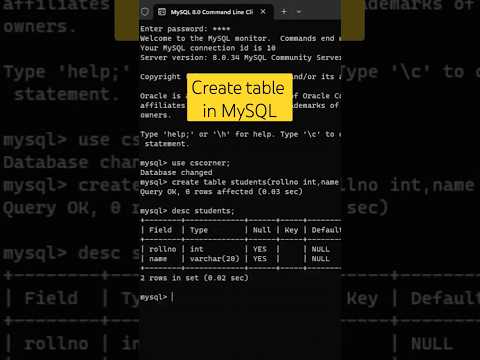Click the 'varchar(20)' type cell

(215, 259)
